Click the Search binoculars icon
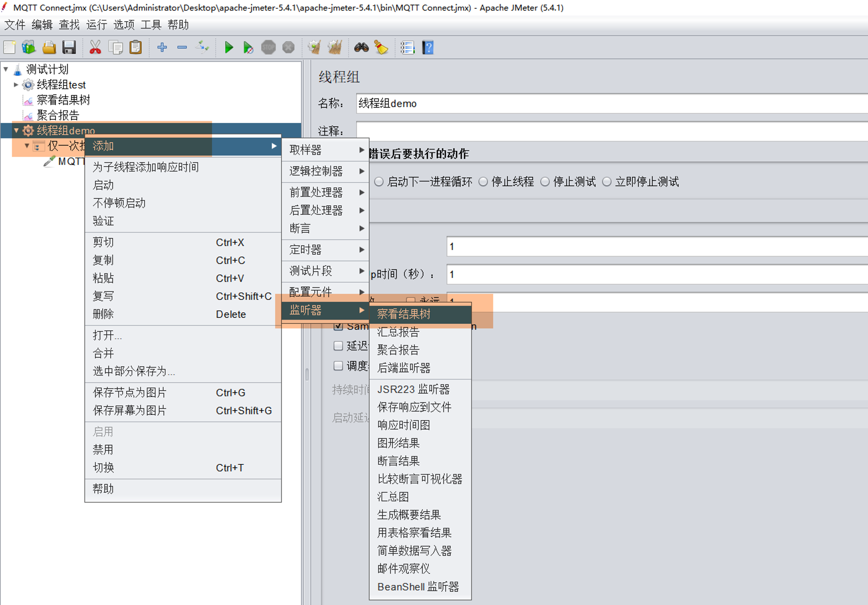The height and width of the screenshot is (605, 868). pos(361,47)
